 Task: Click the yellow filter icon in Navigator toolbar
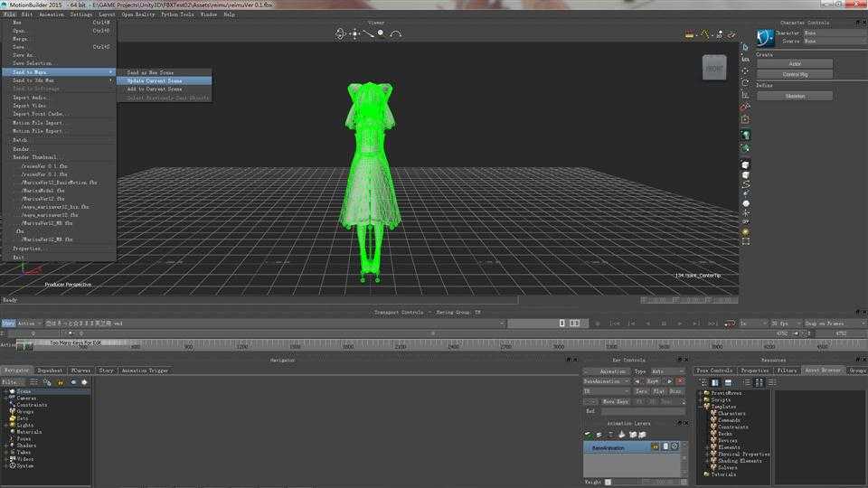pos(61,382)
